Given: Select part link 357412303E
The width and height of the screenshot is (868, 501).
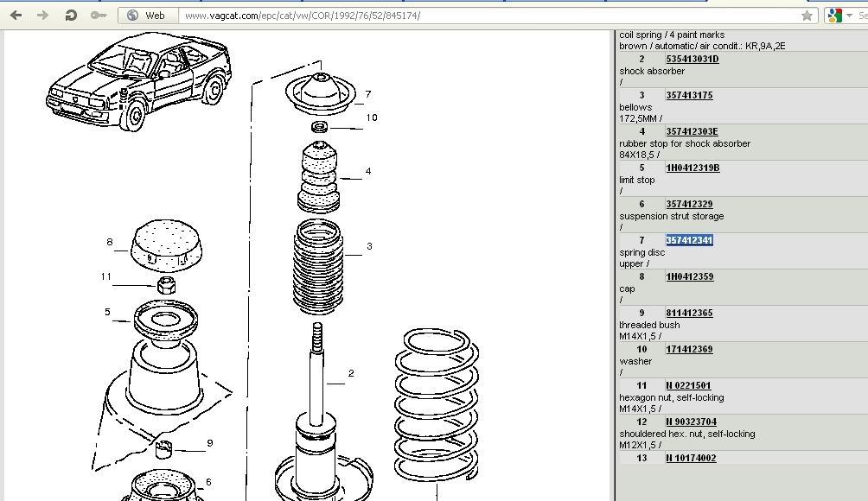Looking at the screenshot, I should [x=692, y=131].
